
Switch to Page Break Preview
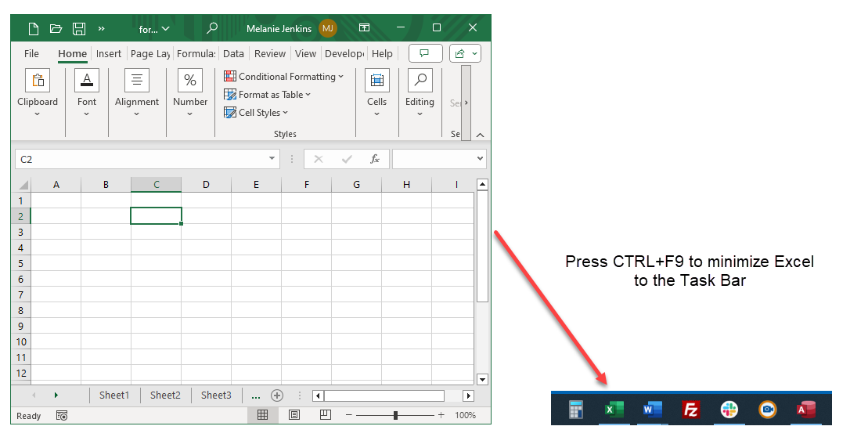click(326, 415)
